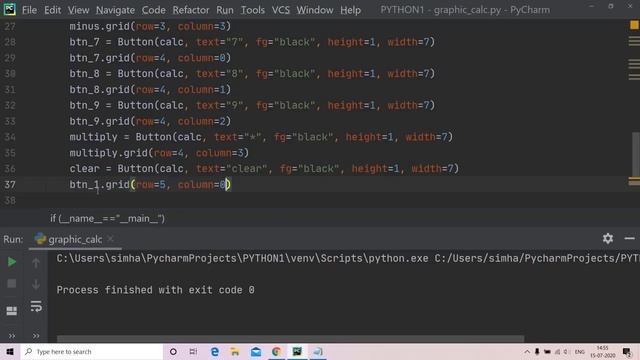
Task: Click the microphone tray icon
Action: point(537,351)
